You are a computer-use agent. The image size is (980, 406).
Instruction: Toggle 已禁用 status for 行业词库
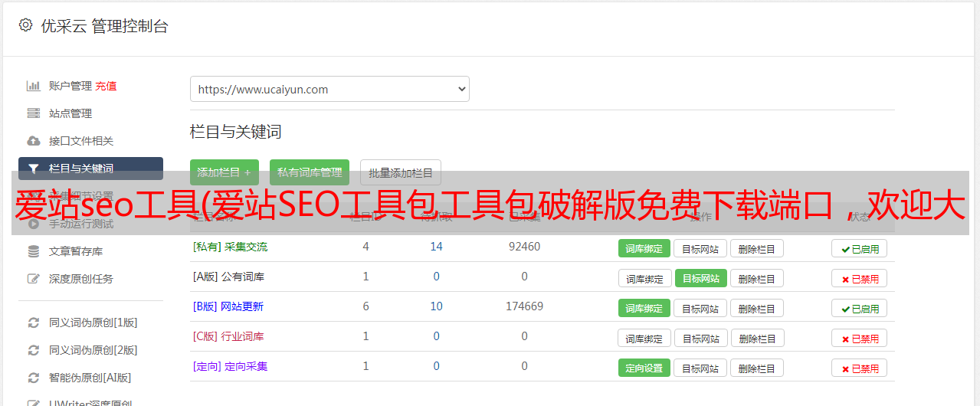click(x=860, y=338)
